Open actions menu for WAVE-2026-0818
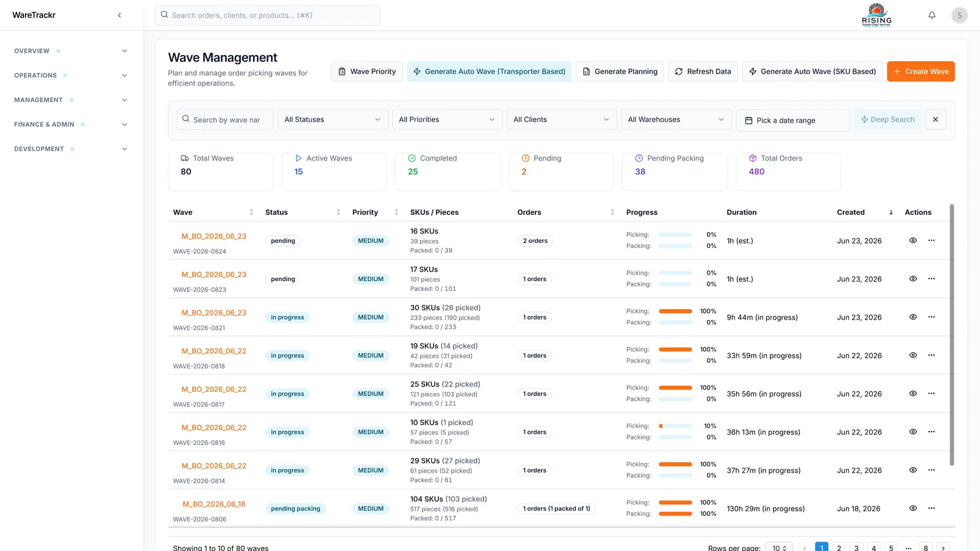 (931, 355)
